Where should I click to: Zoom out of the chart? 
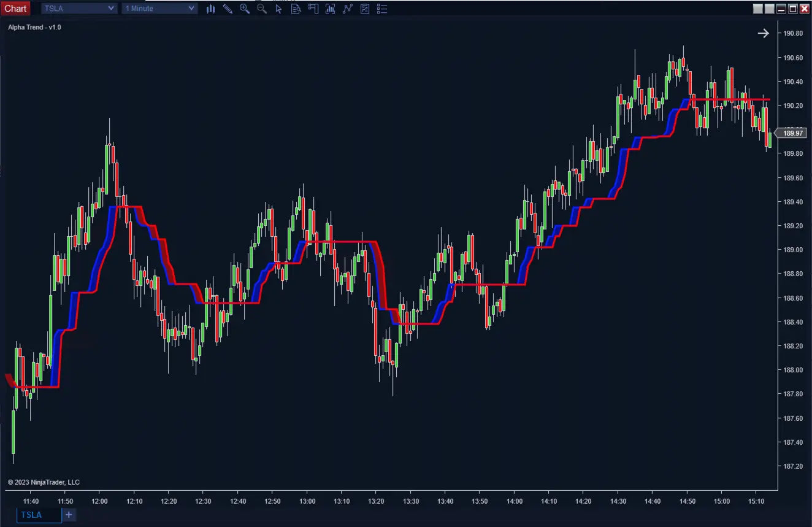(x=261, y=8)
